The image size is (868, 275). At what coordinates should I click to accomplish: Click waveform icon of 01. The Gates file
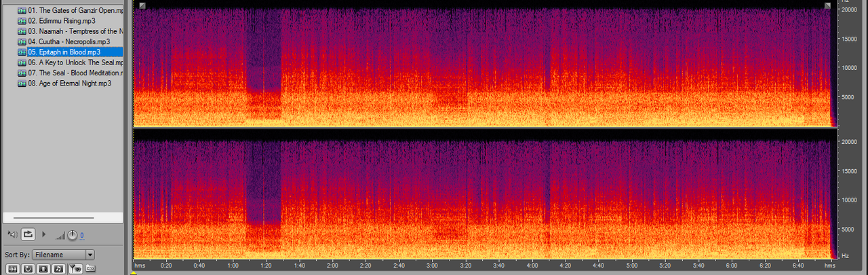(22, 11)
